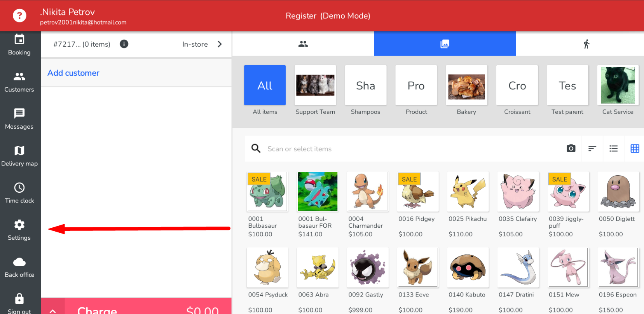
Task: Open the Time clock
Action: coord(19,193)
